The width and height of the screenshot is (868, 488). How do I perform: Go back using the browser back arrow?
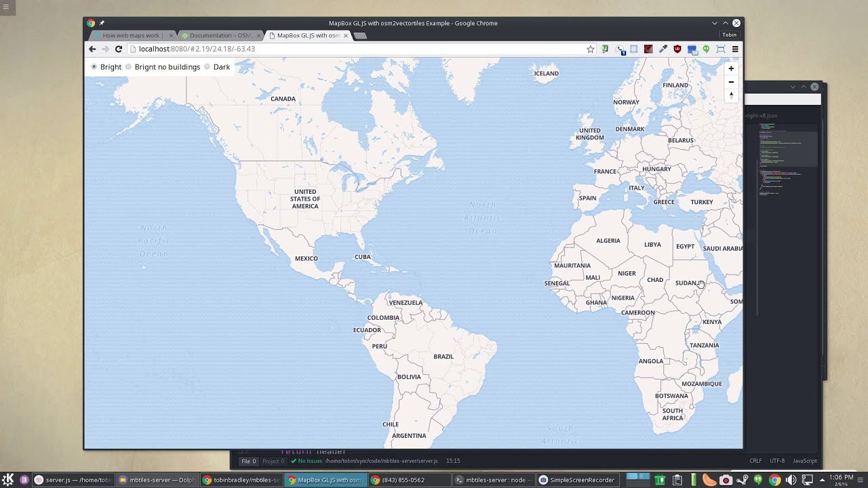pyautogui.click(x=92, y=49)
